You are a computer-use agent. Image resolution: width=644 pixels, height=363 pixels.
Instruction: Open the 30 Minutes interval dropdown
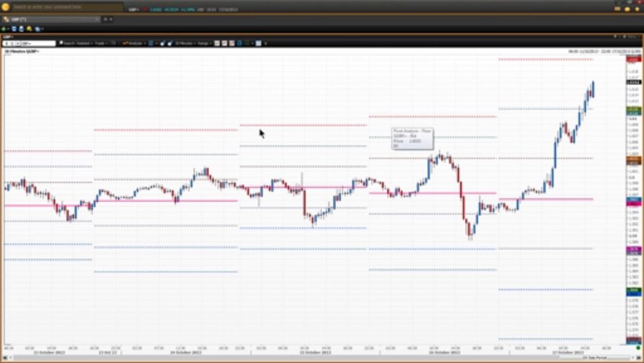pos(185,43)
